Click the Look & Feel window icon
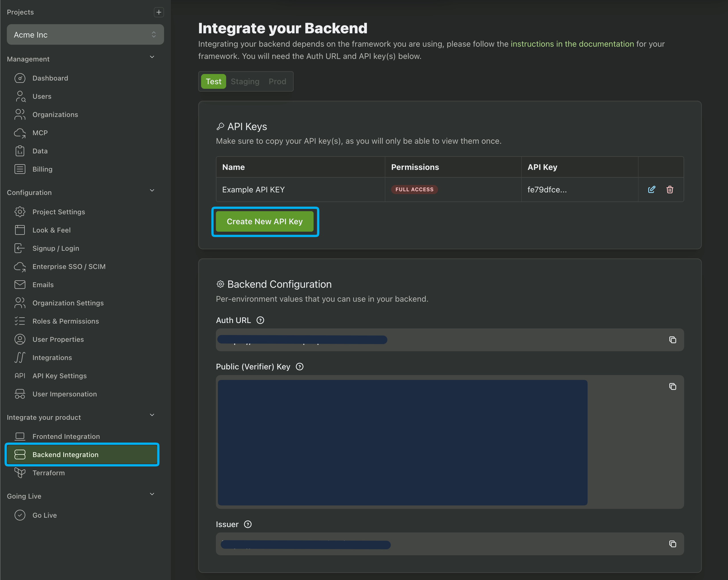Viewport: 728px width, 580px height. 20,230
